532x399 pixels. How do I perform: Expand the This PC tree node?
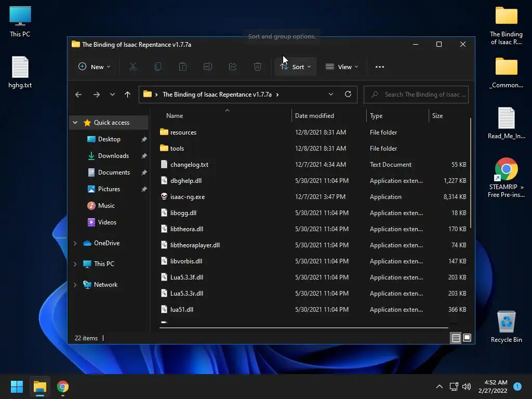[75, 264]
